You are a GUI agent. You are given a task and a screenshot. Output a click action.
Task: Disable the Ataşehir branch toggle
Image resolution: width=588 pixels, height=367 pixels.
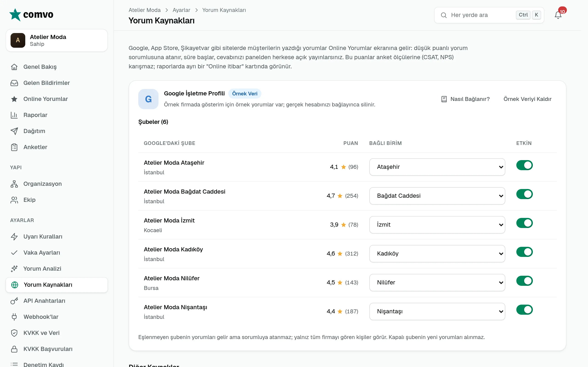(x=524, y=165)
